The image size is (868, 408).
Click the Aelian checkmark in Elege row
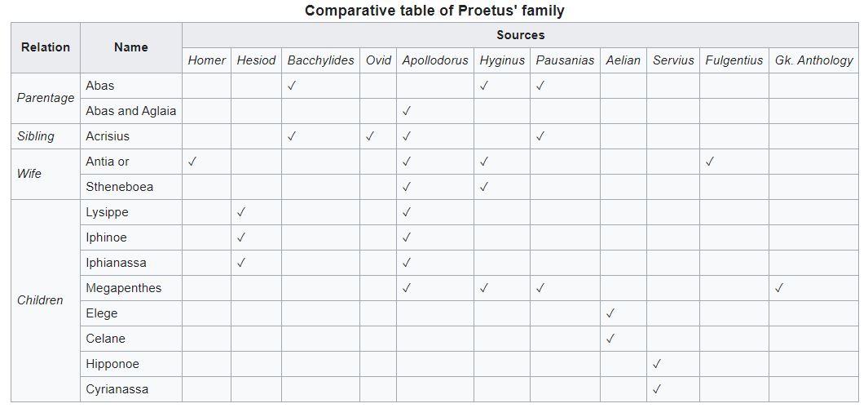(610, 313)
